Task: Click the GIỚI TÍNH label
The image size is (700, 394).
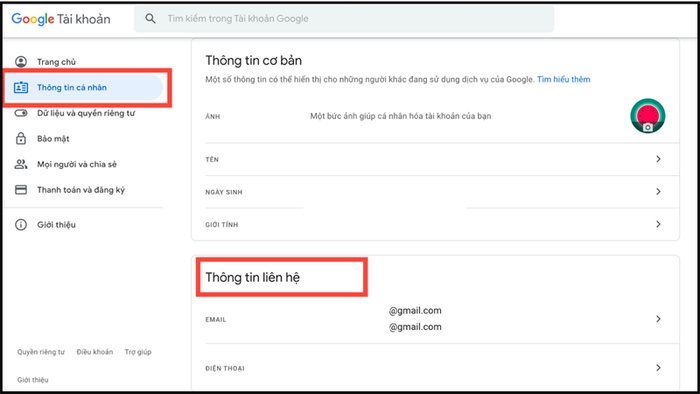Action: (x=221, y=225)
